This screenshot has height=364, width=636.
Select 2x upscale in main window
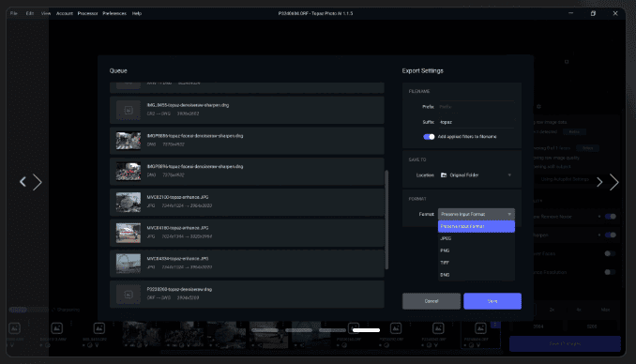[x=552, y=310]
